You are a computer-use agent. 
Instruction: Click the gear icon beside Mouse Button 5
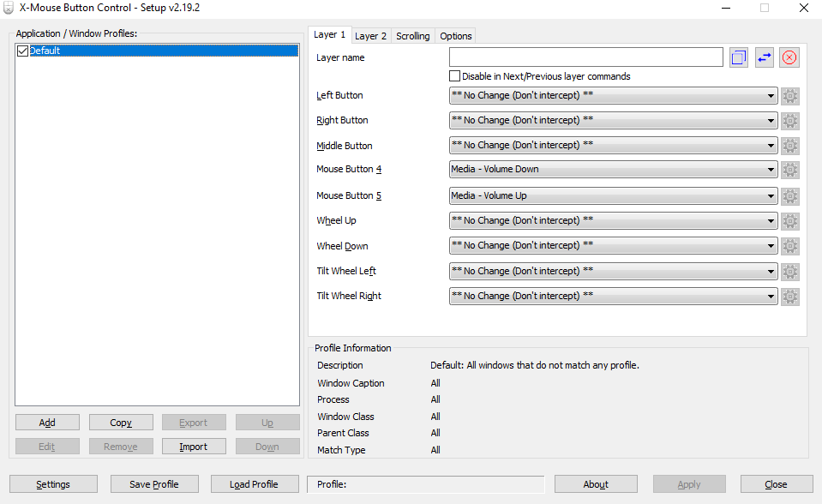[790, 196]
